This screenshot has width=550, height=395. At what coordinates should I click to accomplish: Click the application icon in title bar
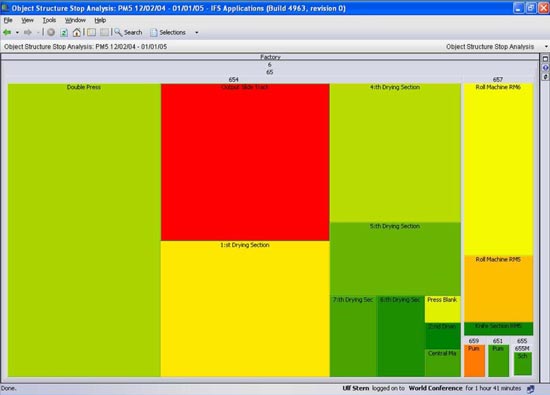[x=5, y=8]
